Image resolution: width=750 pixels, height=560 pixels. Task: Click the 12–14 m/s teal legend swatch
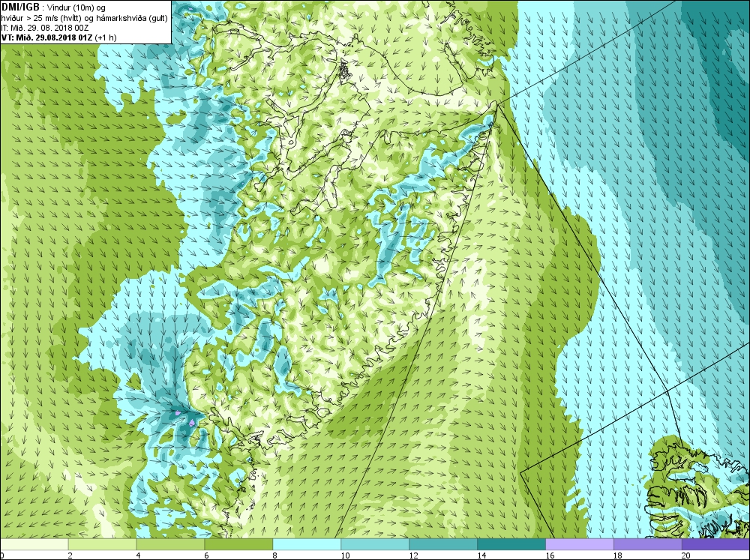pyautogui.click(x=443, y=545)
